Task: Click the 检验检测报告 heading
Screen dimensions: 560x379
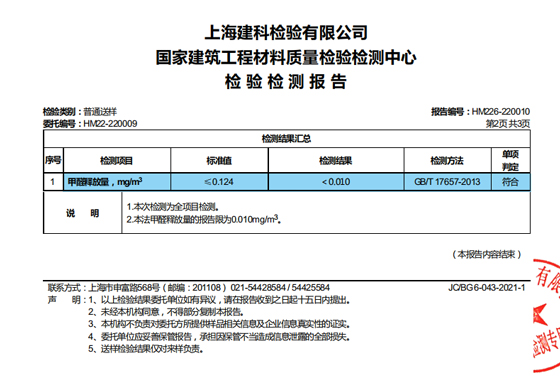Action: [286, 81]
